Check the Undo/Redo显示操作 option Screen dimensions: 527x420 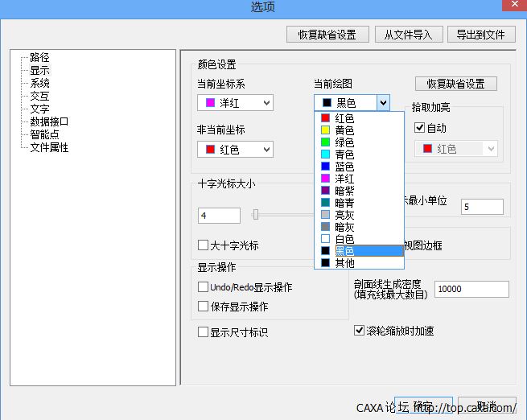(x=204, y=287)
